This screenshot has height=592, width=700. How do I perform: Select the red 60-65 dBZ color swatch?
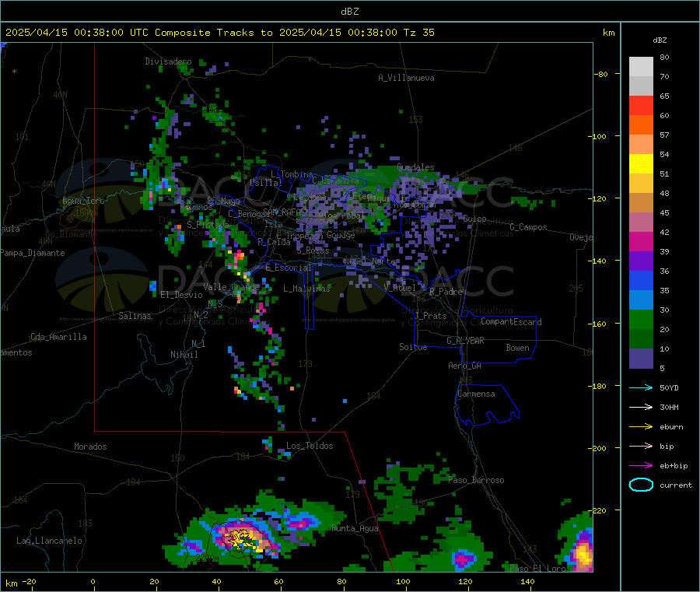(641, 105)
